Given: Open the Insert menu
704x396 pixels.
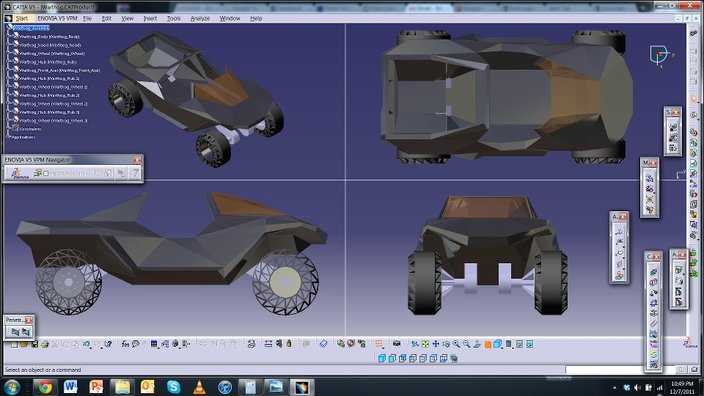Looking at the screenshot, I should tap(150, 18).
